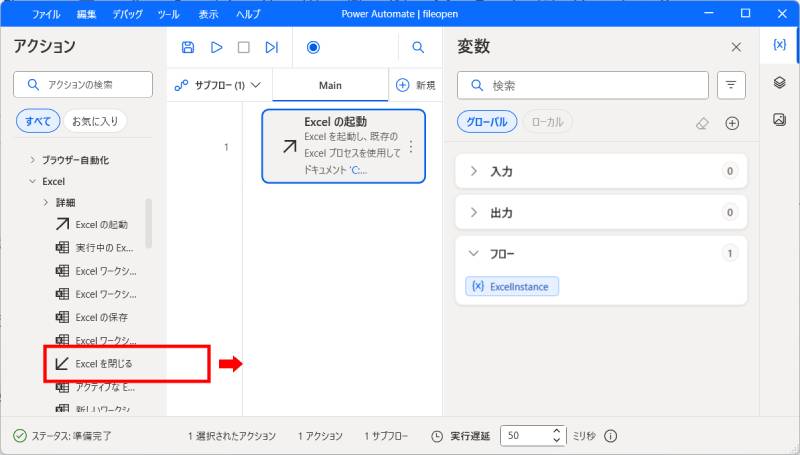Select グローバル variables filter
Screen dimensions: 800x455
click(x=487, y=122)
